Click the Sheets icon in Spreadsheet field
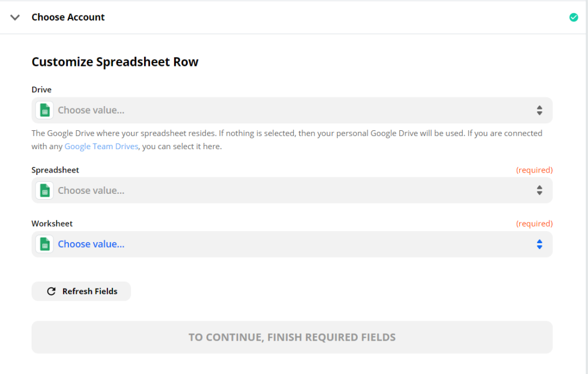 [45, 190]
